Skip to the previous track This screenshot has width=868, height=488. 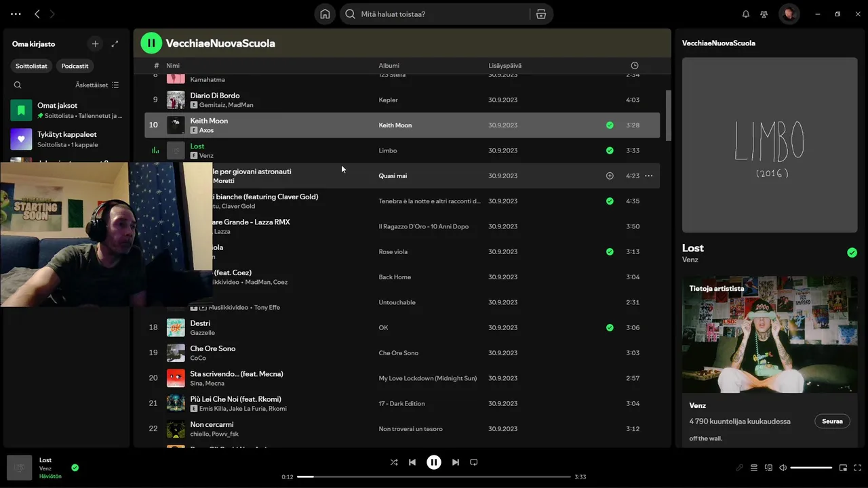coord(412,462)
